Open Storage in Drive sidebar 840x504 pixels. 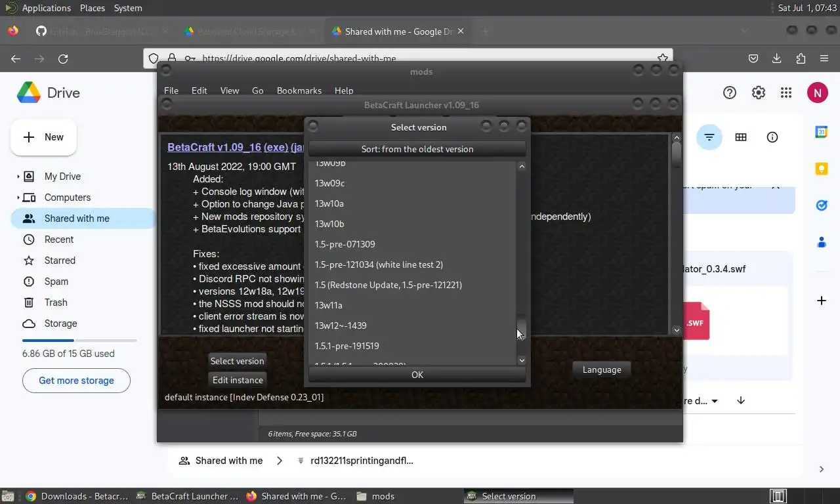[83, 324]
